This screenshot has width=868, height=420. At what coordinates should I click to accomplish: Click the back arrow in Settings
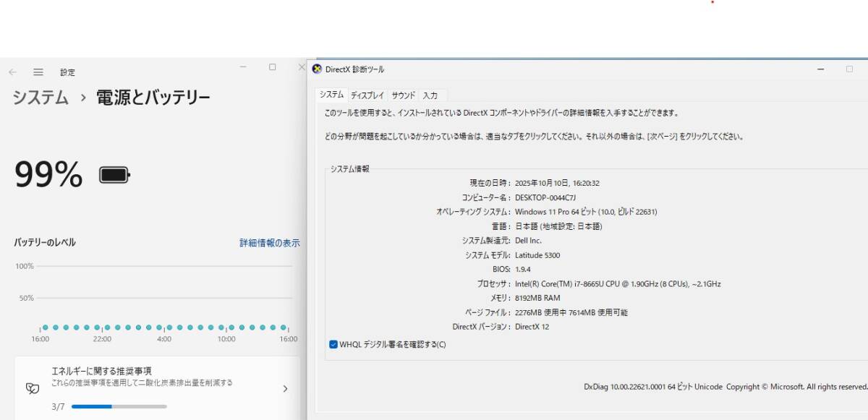[x=12, y=72]
